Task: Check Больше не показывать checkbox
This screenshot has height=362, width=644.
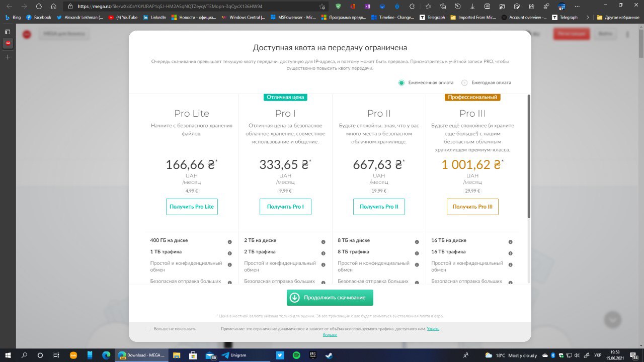Action: (x=148, y=329)
